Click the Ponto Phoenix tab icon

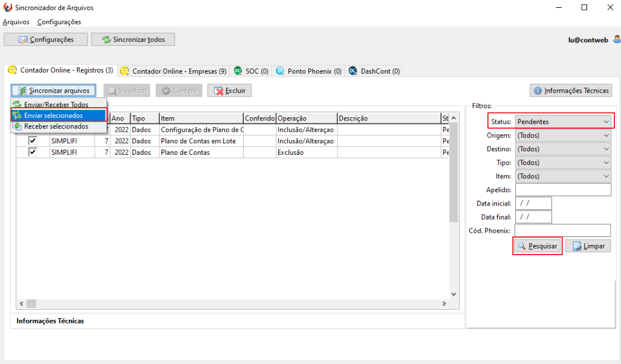[280, 71]
